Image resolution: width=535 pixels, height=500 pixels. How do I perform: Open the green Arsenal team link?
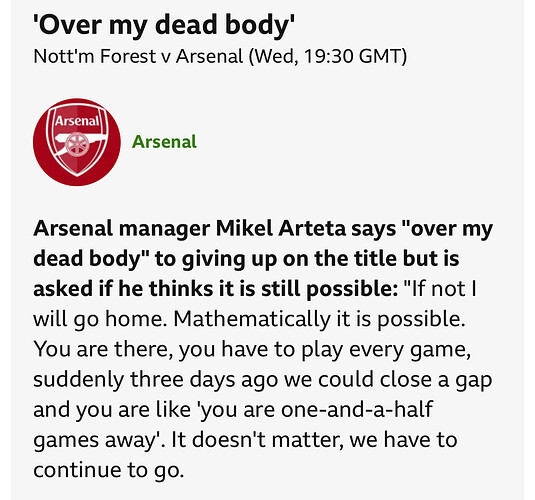164,142
